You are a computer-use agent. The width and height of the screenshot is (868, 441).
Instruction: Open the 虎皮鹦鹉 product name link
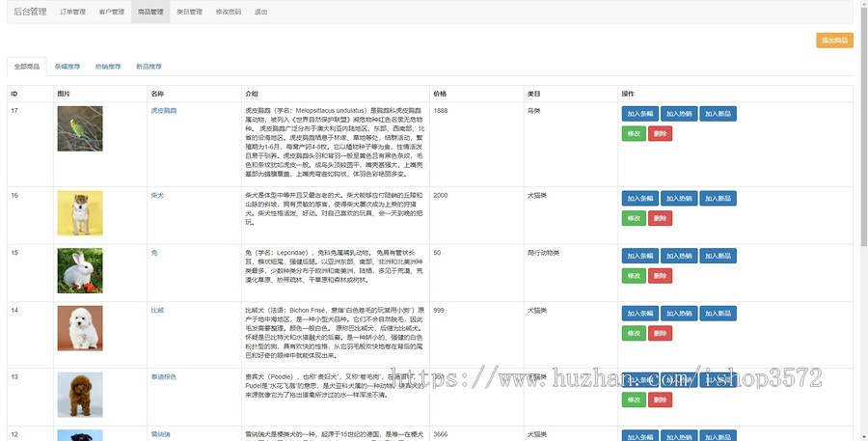click(164, 111)
